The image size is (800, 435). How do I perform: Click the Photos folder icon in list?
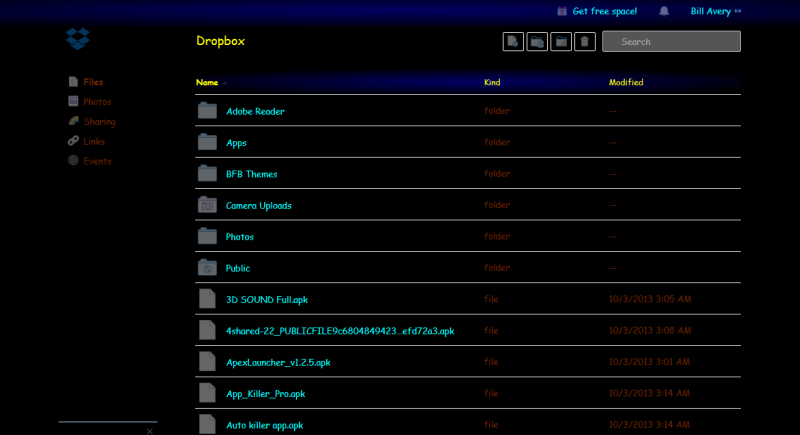207,236
